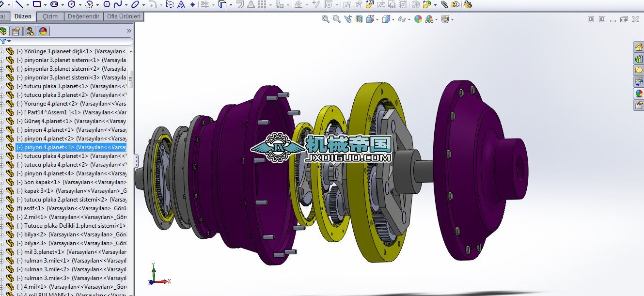Pick the Circle sketch tool
Viewport: 644px width, 296px height.
[72, 4]
